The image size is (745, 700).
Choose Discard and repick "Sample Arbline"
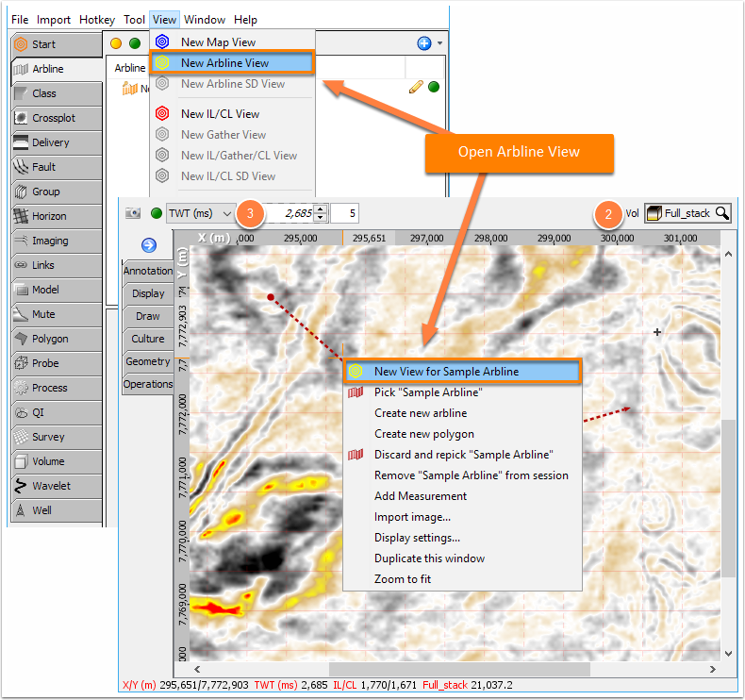(x=462, y=455)
